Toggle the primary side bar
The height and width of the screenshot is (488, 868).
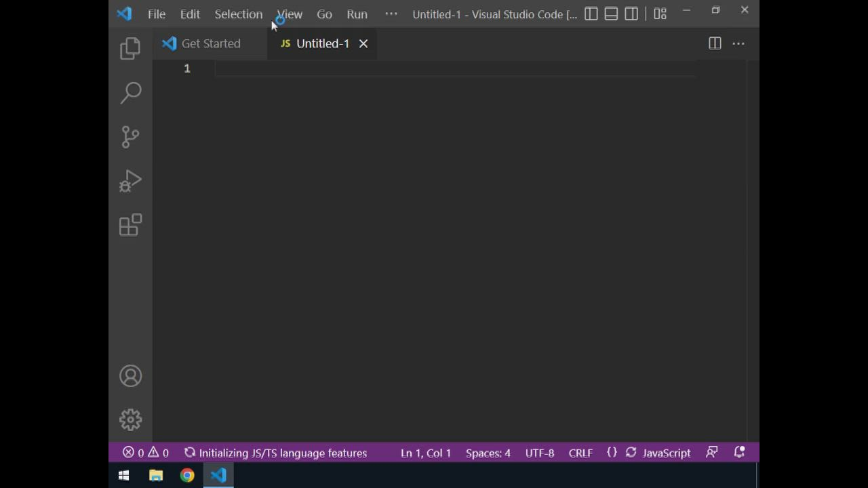pos(591,14)
